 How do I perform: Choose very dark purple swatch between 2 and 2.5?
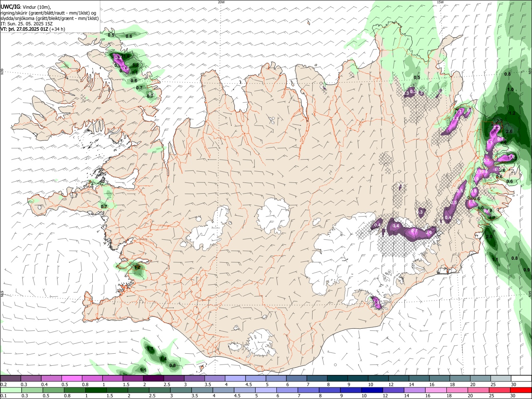(153, 379)
